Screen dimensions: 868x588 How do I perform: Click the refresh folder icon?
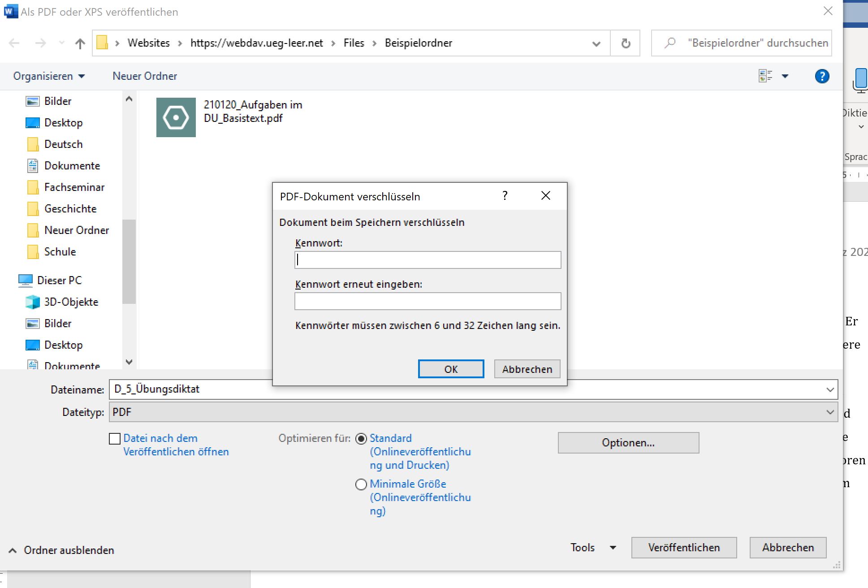626,43
